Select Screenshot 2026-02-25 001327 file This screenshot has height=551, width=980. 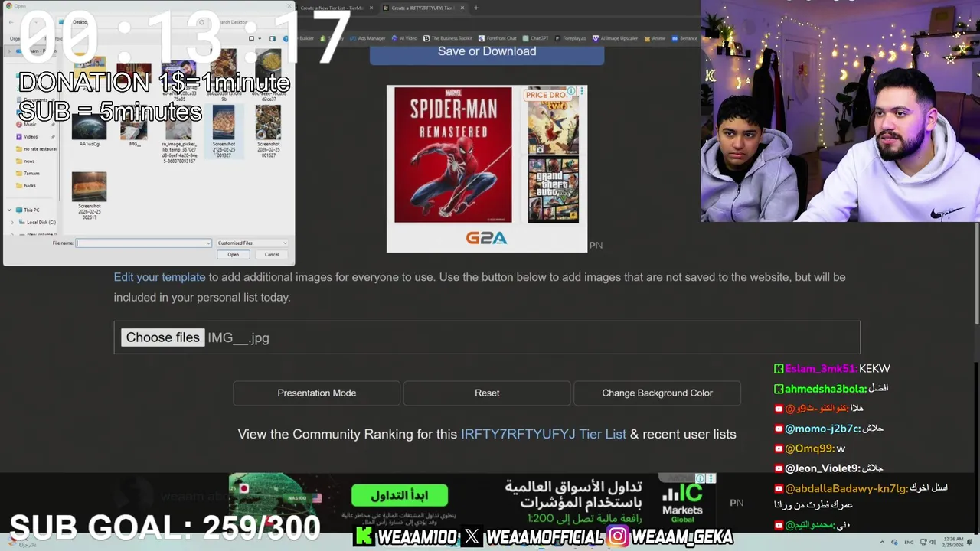[224, 132]
